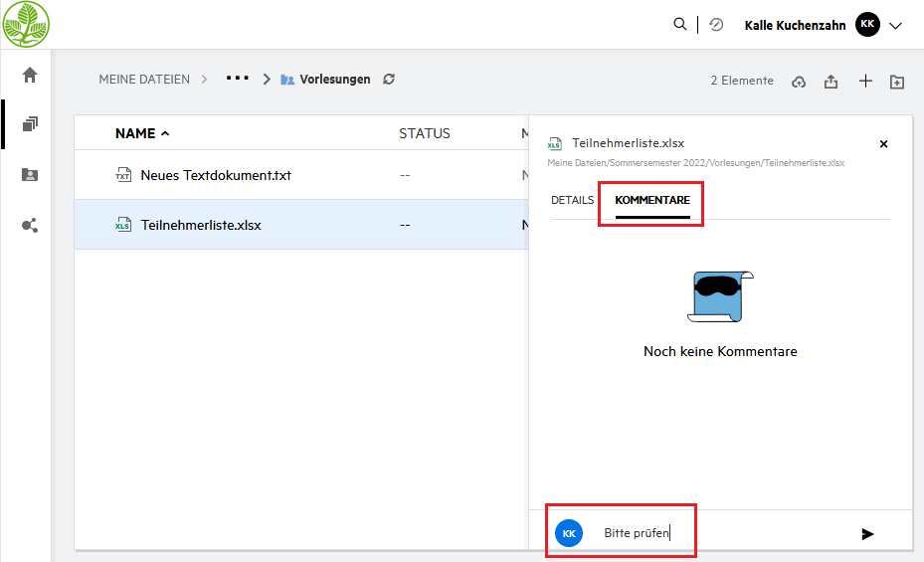The height and width of the screenshot is (562, 924).
Task: Click the new folder icon
Action: [897, 82]
